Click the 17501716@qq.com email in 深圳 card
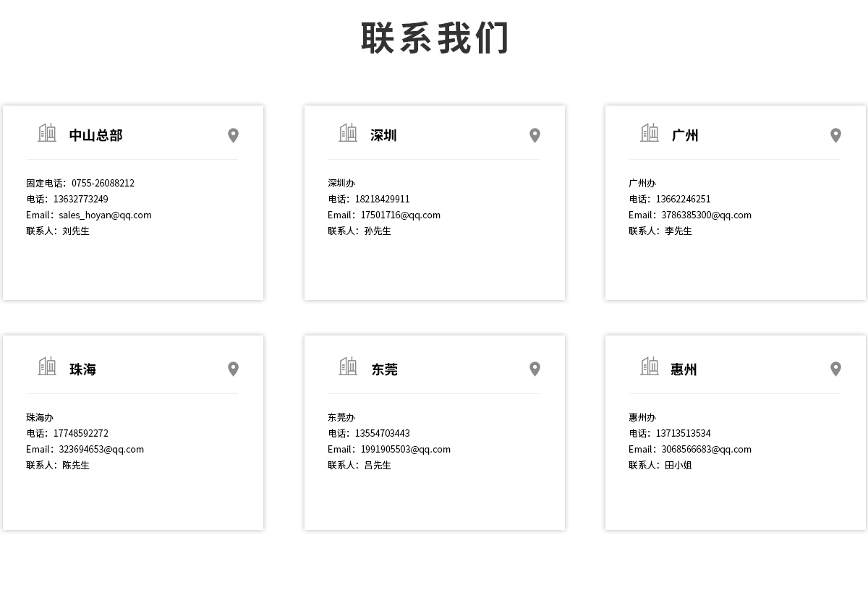868x595 pixels. [400, 215]
